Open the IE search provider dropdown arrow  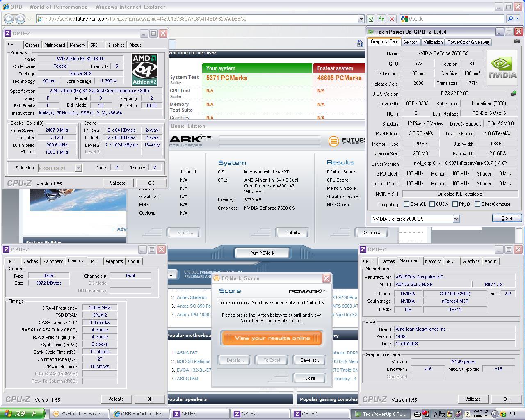pyautogui.click(x=518, y=19)
